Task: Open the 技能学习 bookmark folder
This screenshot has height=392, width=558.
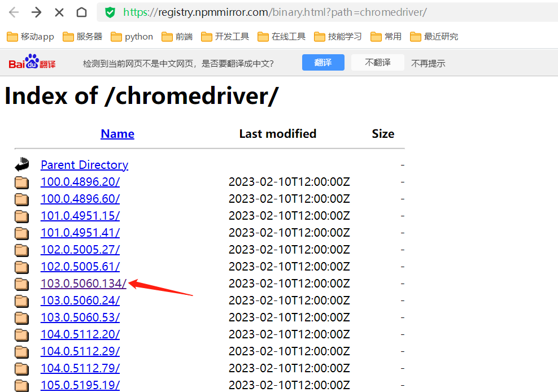Action: (x=338, y=37)
